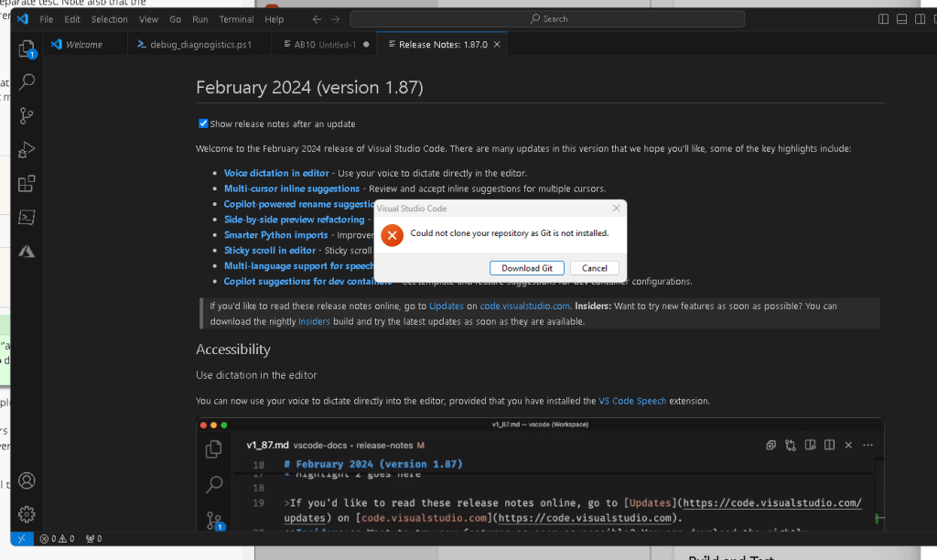This screenshot has height=560, width=937.
Task: Click the red error icon in dialog
Action: tap(392, 235)
